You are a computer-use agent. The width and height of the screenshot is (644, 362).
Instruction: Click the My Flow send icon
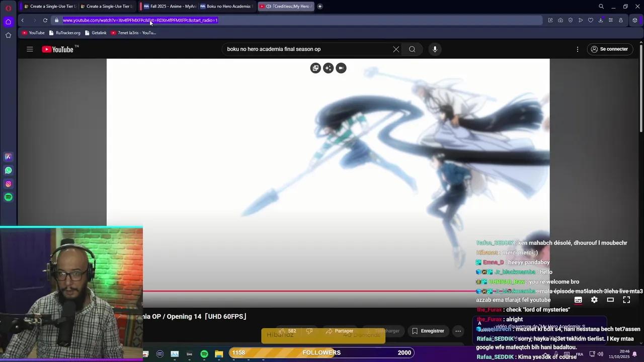tap(581, 20)
